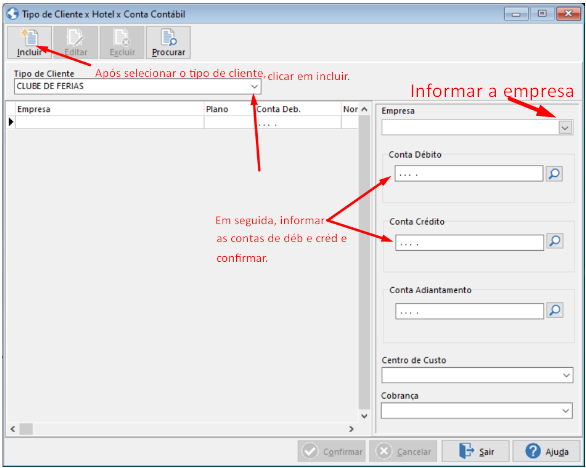
Task: Click the Cancelar button
Action: click(403, 451)
